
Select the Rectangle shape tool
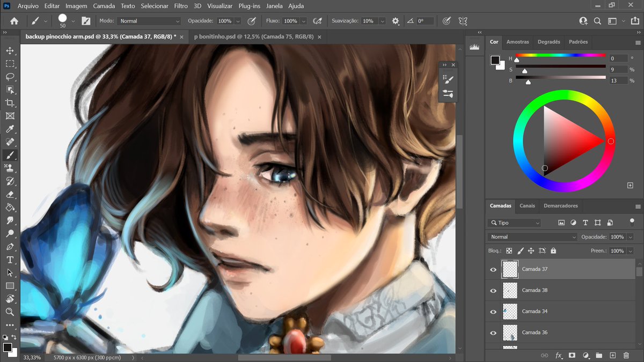[10, 286]
